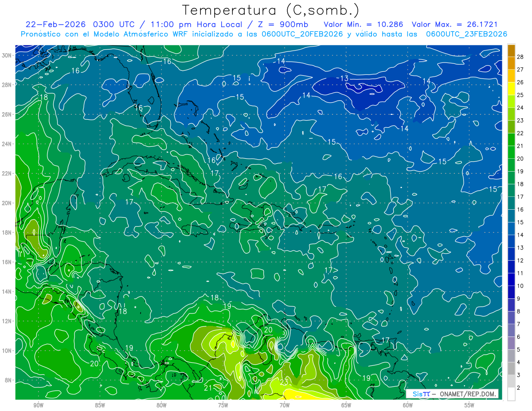
Task: Click the "70W" longitude axis label
Action: (x=285, y=405)
